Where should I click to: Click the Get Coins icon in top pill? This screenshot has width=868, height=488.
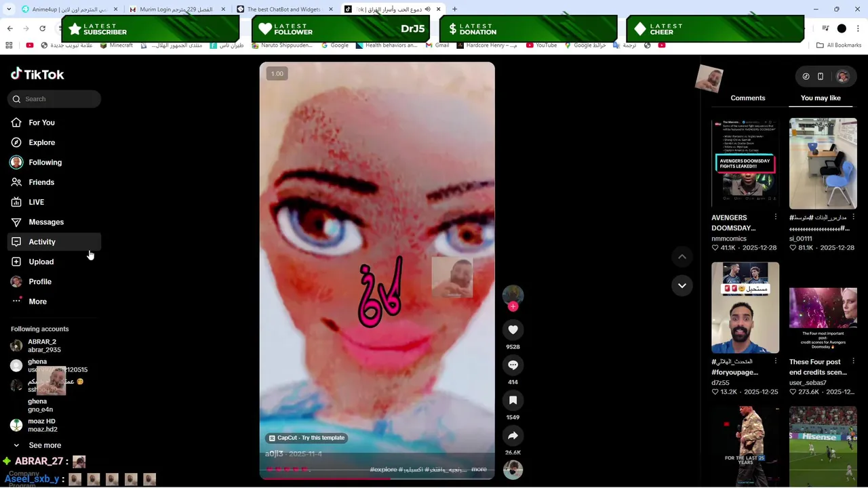click(x=806, y=77)
